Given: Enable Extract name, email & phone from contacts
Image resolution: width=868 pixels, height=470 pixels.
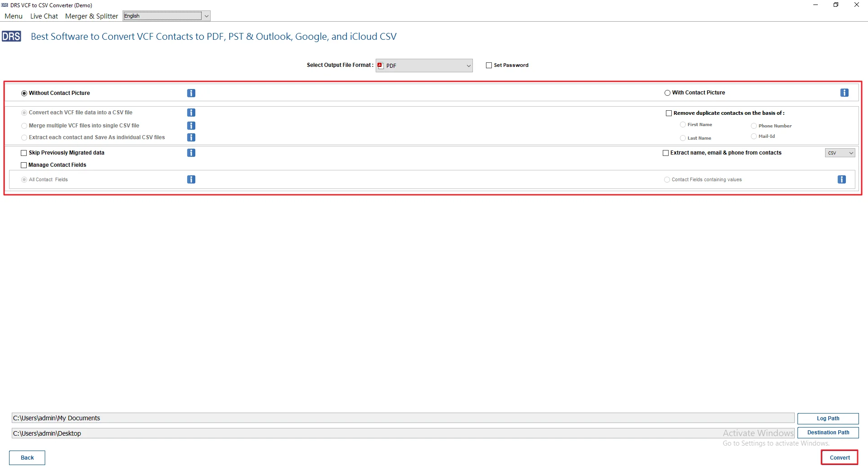Looking at the screenshot, I should [x=665, y=153].
